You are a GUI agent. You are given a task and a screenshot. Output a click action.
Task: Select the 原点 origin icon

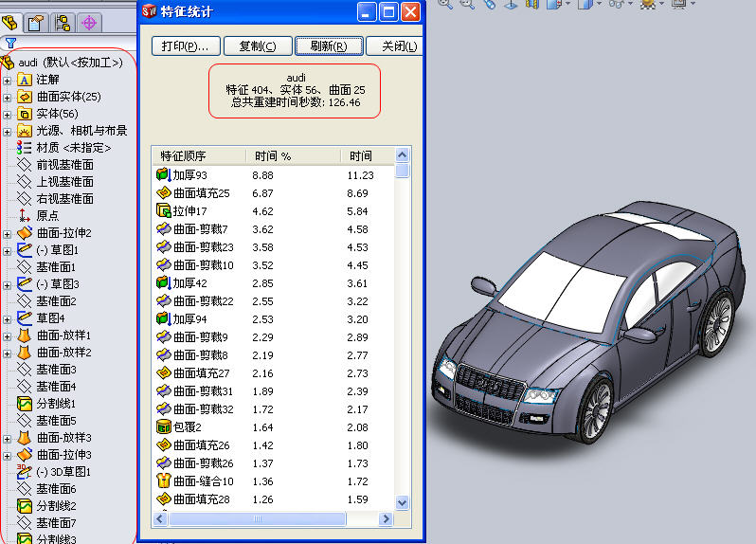point(24,215)
